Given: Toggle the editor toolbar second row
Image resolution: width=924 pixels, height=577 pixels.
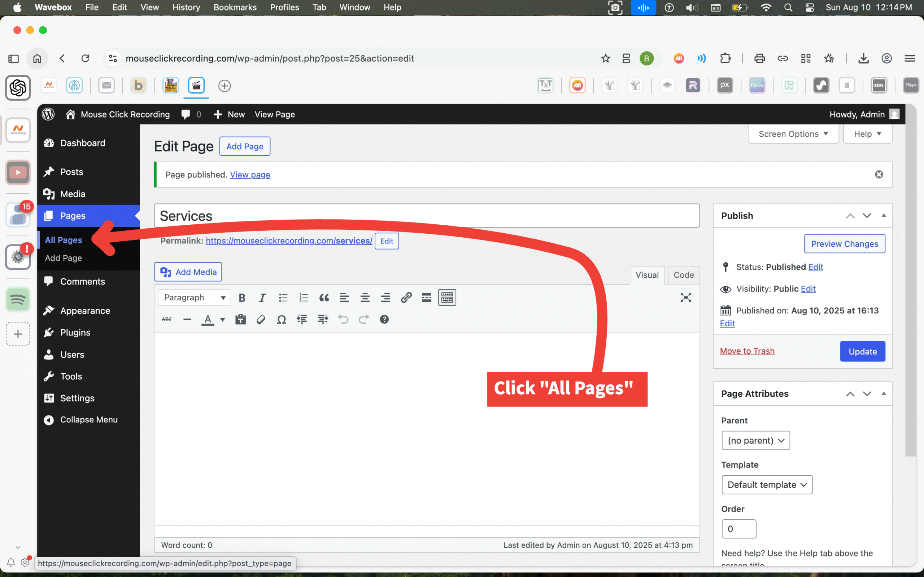Looking at the screenshot, I should 447,298.
